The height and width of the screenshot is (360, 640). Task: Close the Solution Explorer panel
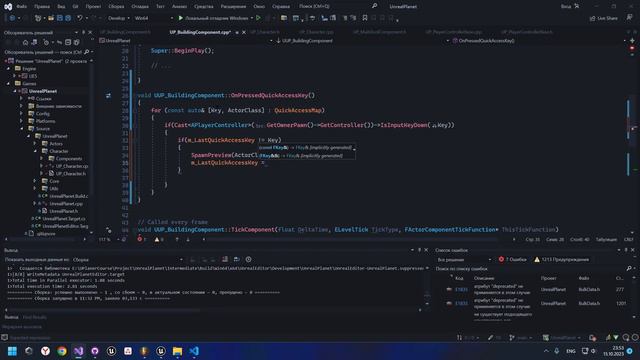90,32
